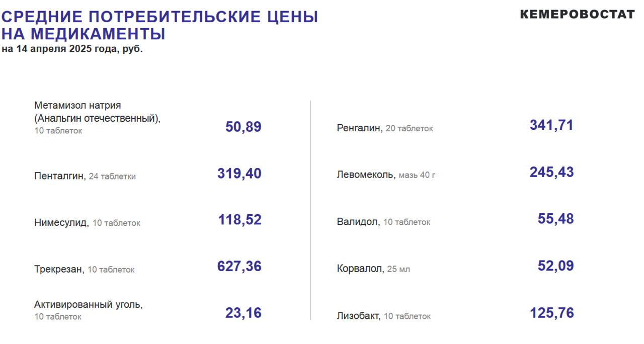Screen dimensions: 644x344
Task: Click the price 627,36
Action: (x=239, y=267)
